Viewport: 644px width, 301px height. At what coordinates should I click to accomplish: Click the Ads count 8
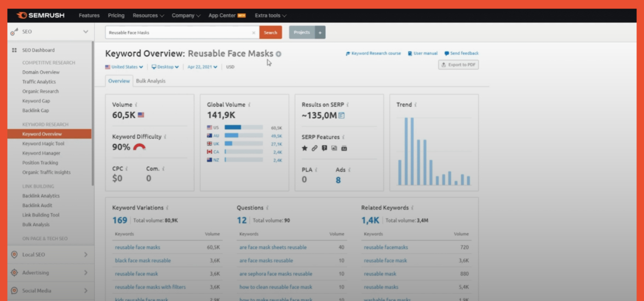[338, 180]
